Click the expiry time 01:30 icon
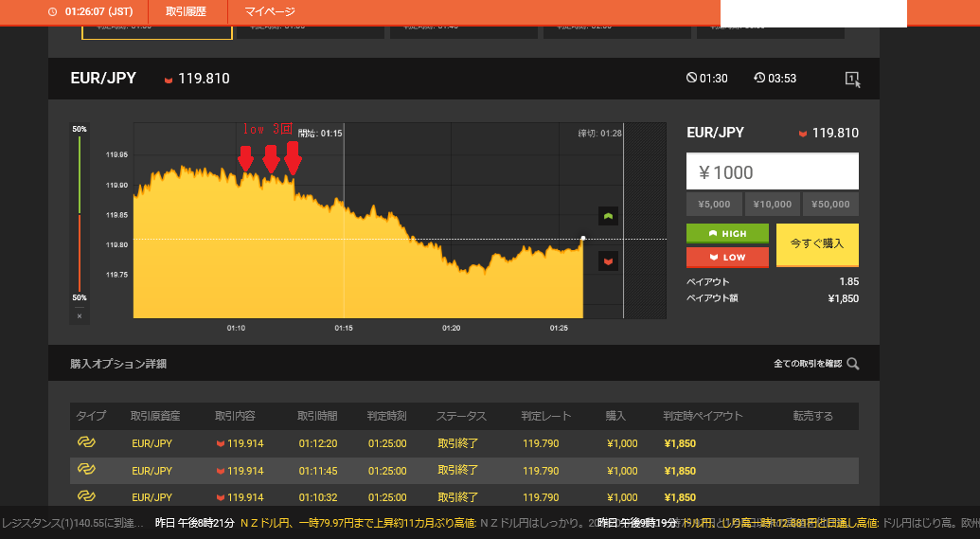The height and width of the screenshot is (539, 980). (x=691, y=79)
